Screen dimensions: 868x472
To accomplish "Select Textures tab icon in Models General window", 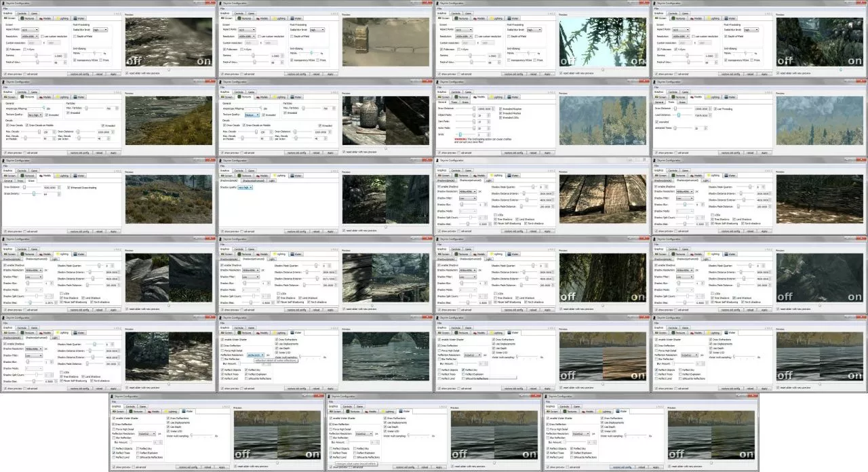I will [456, 97].
